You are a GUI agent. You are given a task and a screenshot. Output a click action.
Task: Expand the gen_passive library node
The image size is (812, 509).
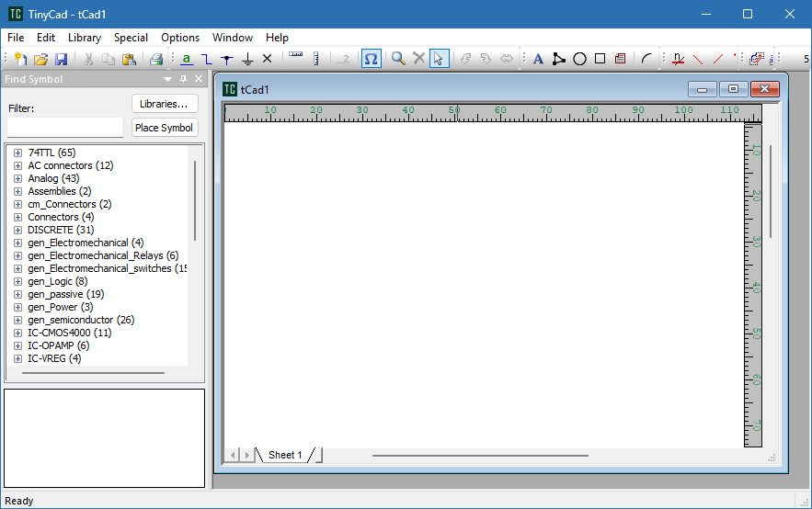coord(18,294)
